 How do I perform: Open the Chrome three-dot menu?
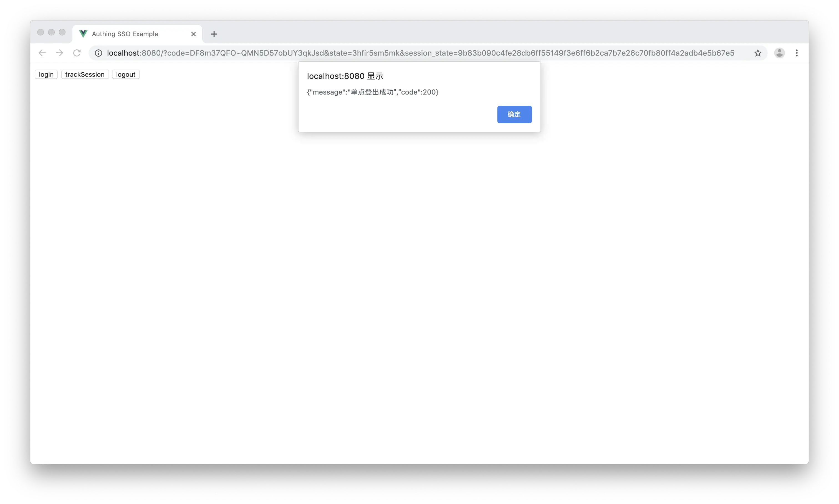click(x=797, y=53)
